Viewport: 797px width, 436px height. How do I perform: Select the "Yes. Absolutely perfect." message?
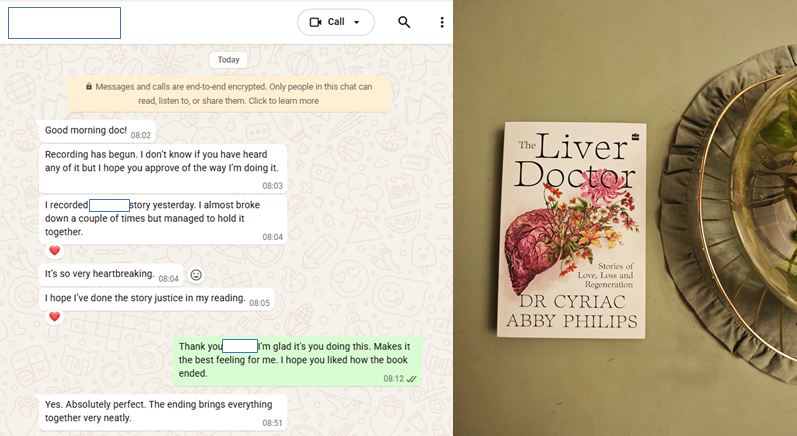pyautogui.click(x=163, y=412)
